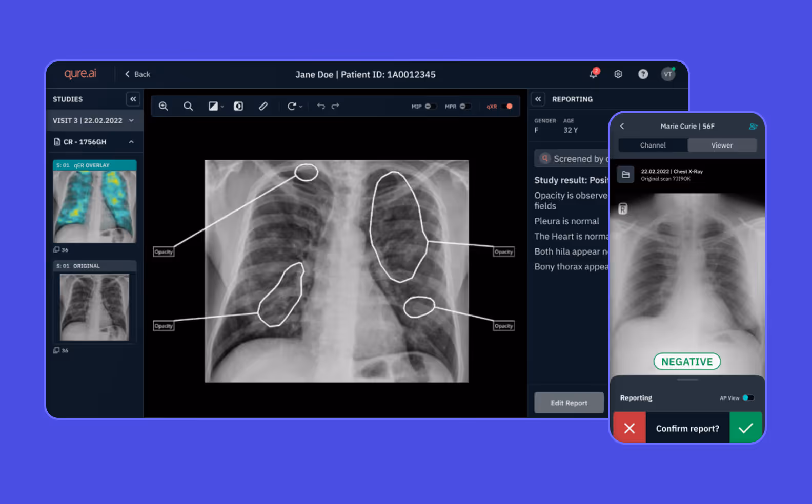The image size is (812, 504).
Task: Open the notifications bell
Action: (x=594, y=74)
